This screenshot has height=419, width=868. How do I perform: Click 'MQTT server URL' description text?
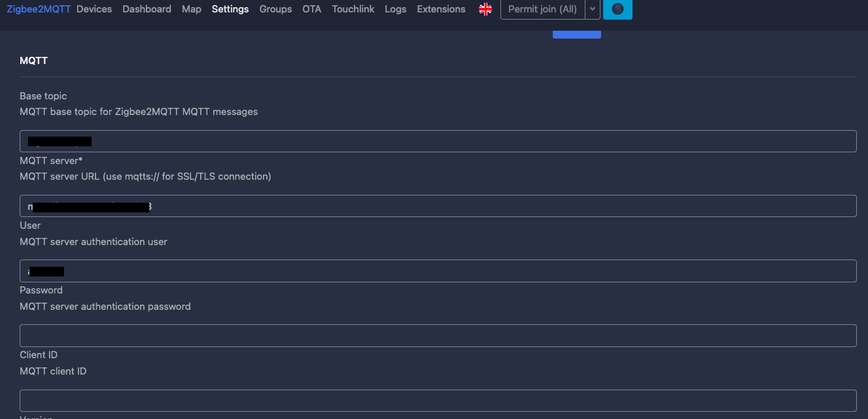tap(145, 176)
